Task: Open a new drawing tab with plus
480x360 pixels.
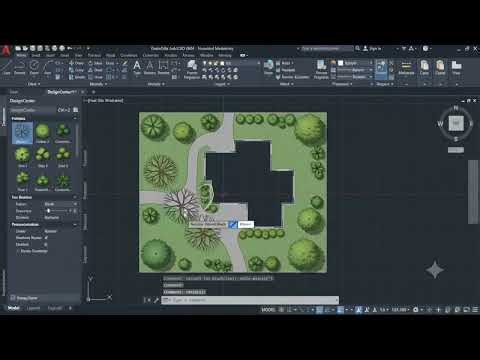Action: (x=94, y=92)
